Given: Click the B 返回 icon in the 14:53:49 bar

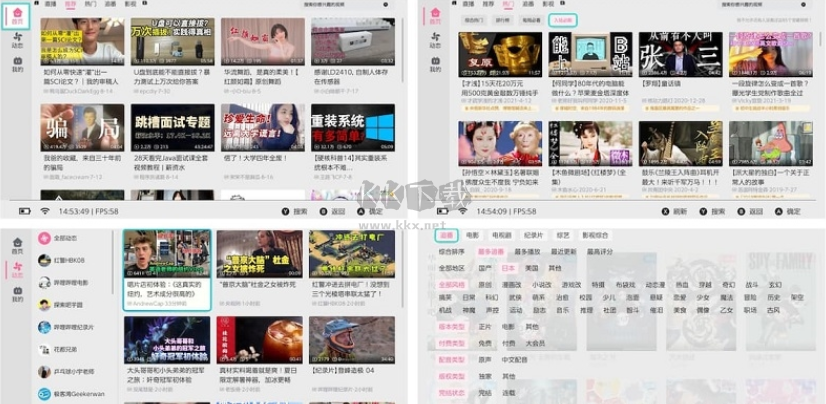Looking at the screenshot, I should [x=323, y=211].
